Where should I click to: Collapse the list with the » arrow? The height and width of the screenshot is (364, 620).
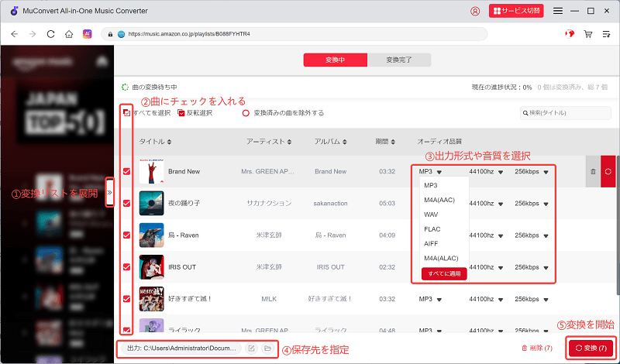coord(110,193)
